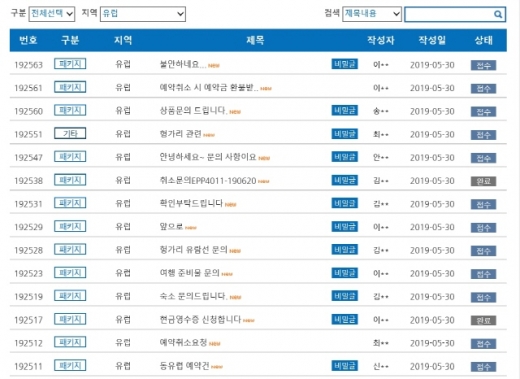Click 비밀글 badge in row 192531
The image size is (520, 379).
click(x=345, y=203)
